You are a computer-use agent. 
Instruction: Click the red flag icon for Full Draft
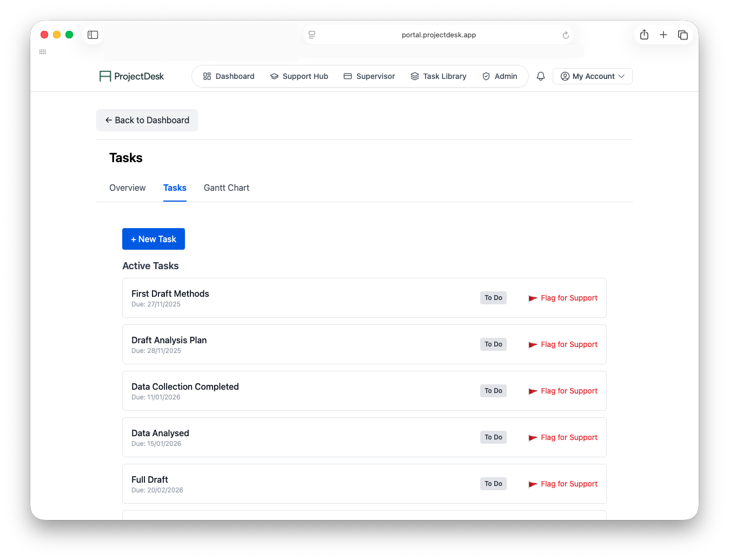[x=533, y=484]
